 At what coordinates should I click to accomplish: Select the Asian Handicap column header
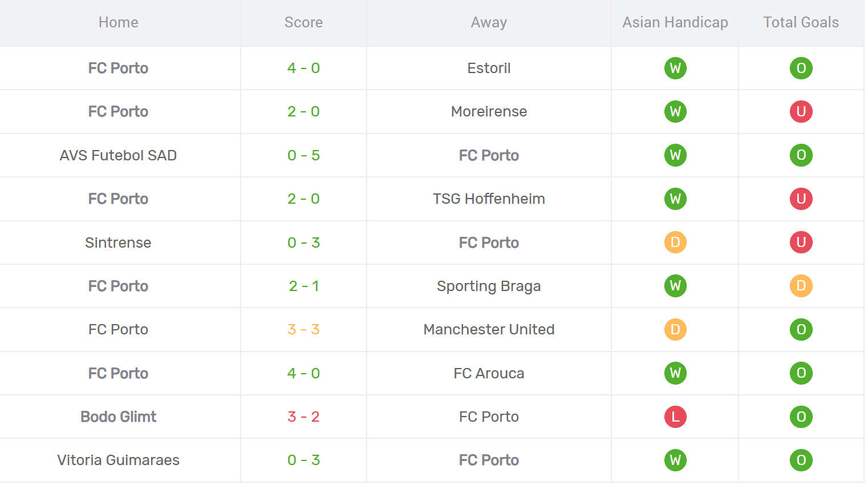pos(675,22)
